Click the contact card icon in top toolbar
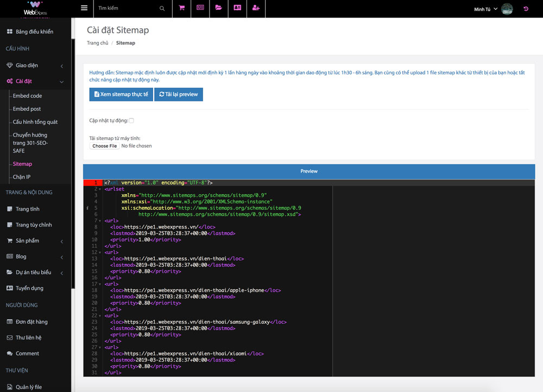 pyautogui.click(x=237, y=8)
